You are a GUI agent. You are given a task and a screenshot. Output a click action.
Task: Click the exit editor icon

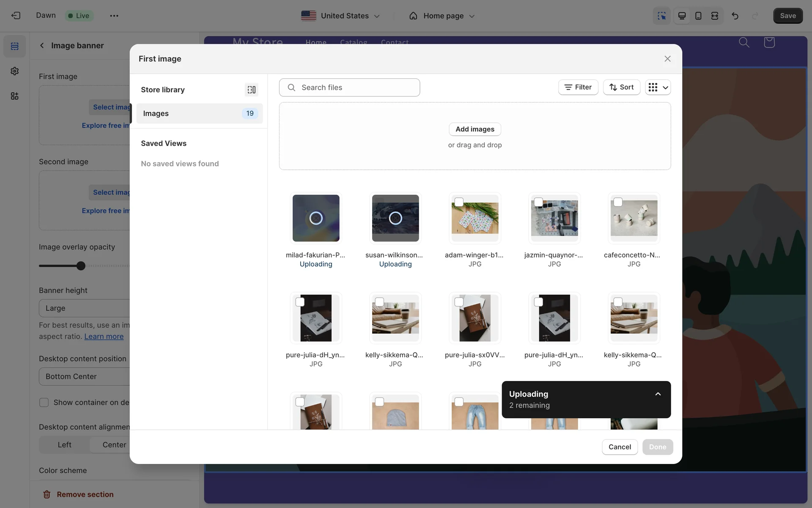point(16,16)
